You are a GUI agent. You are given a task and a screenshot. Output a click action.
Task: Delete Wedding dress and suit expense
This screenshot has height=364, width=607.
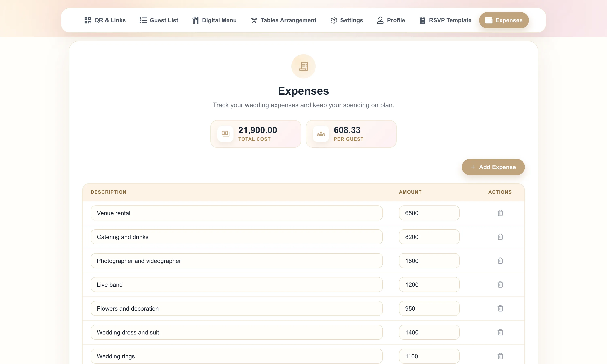point(500,332)
